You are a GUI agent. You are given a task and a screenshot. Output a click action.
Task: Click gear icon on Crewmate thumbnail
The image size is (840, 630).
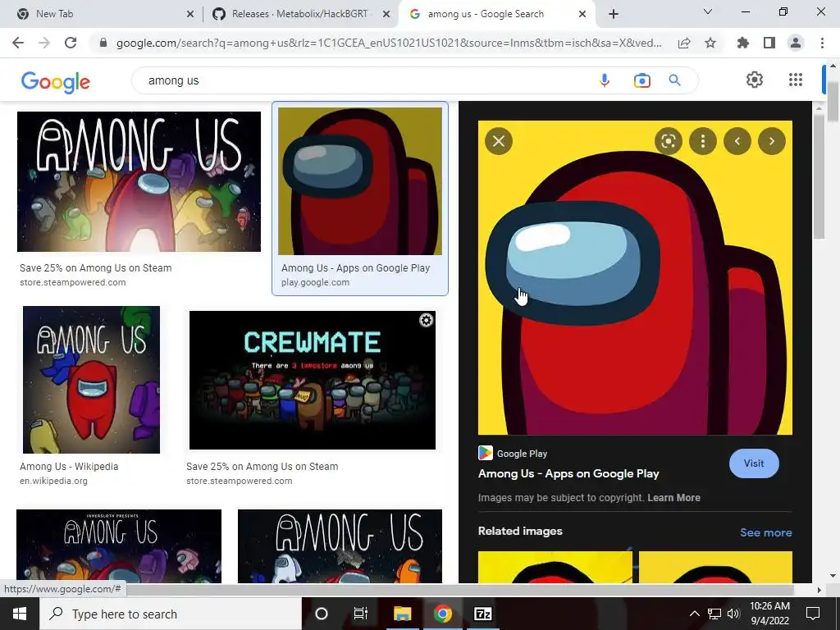tap(426, 321)
